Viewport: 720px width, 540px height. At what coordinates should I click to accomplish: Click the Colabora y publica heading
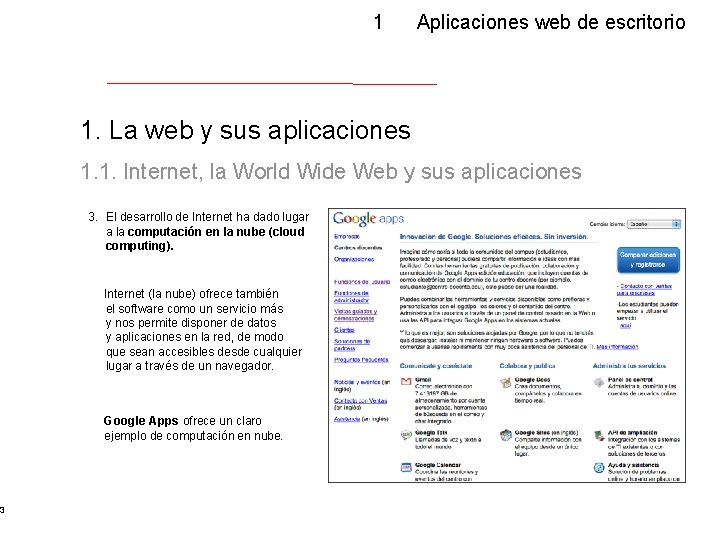(528, 366)
